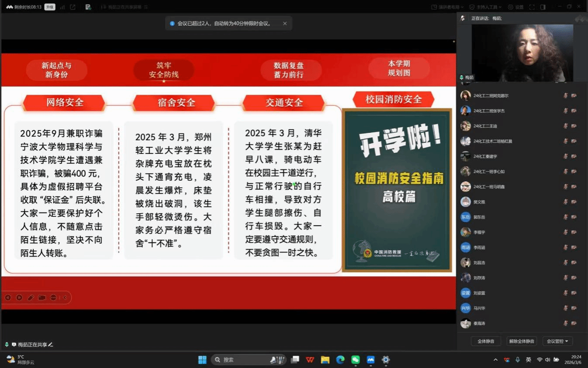Click the 解除全体静音 unmute all button
588x368 pixels.
tap(522, 341)
